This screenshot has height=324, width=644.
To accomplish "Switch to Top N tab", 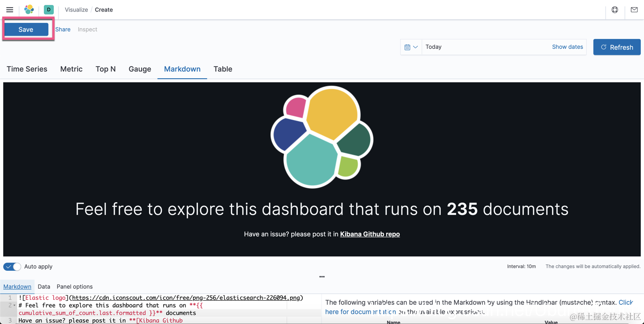I will 106,69.
